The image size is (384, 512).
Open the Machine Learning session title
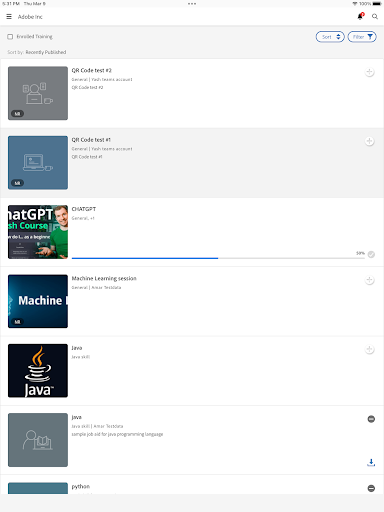point(104,278)
